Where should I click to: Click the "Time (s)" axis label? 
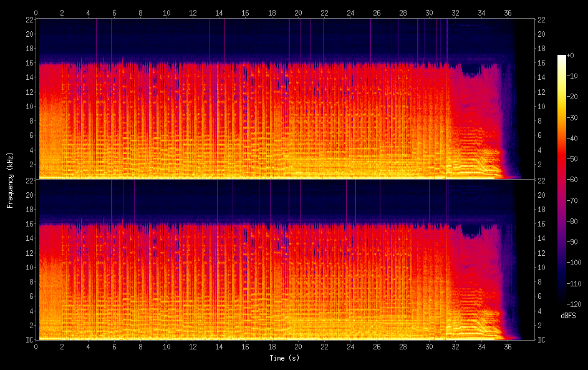point(284,358)
